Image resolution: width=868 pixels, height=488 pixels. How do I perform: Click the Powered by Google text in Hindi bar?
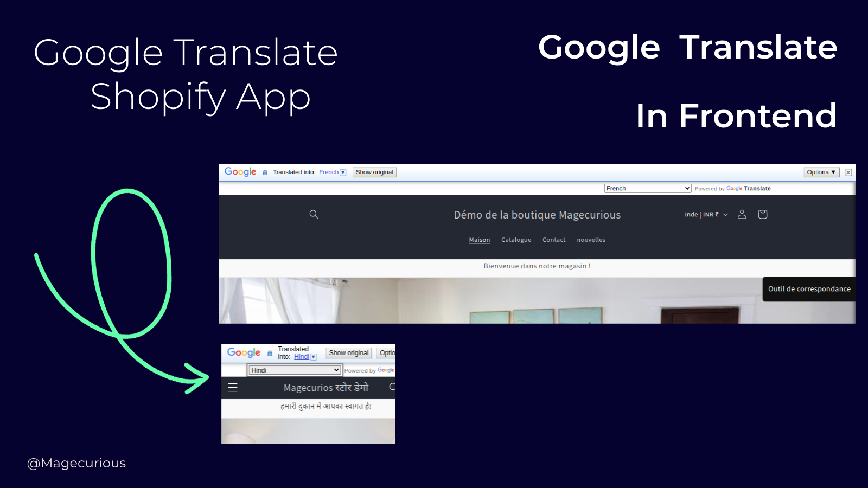[369, 370]
